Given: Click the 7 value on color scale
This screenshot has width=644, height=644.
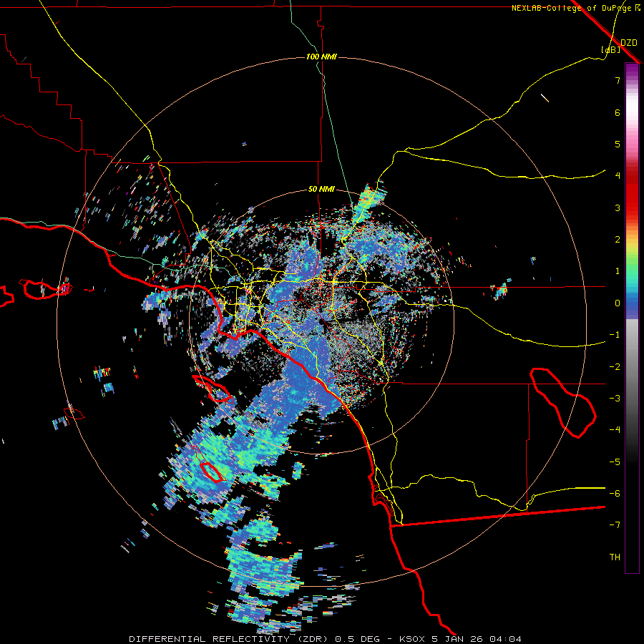Looking at the screenshot, I should pos(618,80).
